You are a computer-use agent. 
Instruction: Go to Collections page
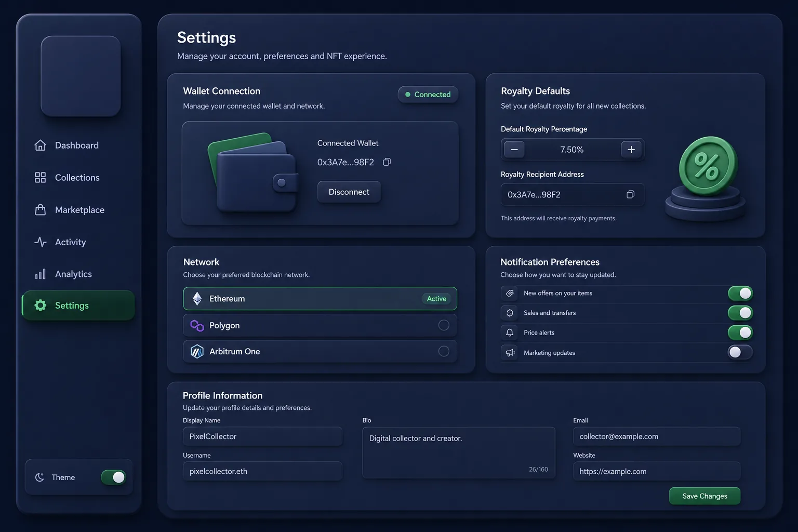click(x=78, y=178)
